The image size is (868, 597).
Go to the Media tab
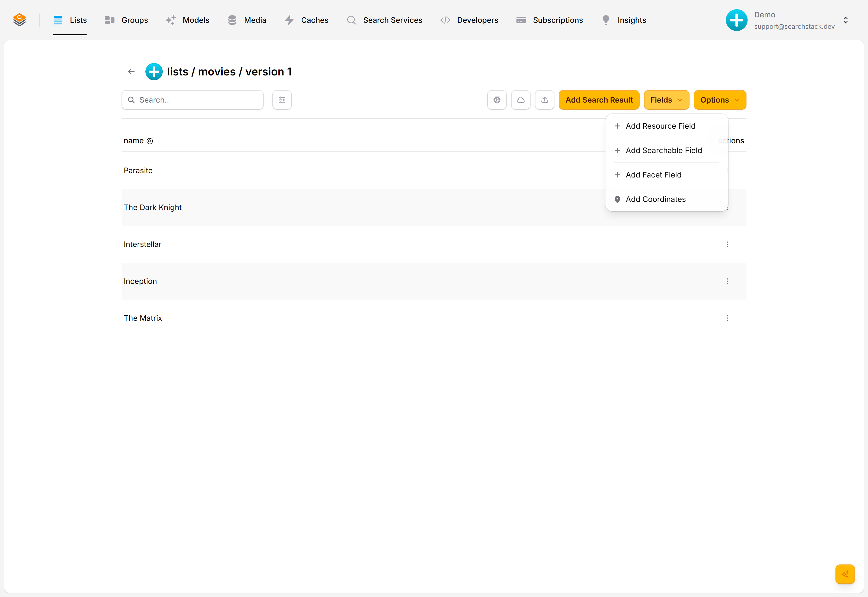(x=247, y=20)
